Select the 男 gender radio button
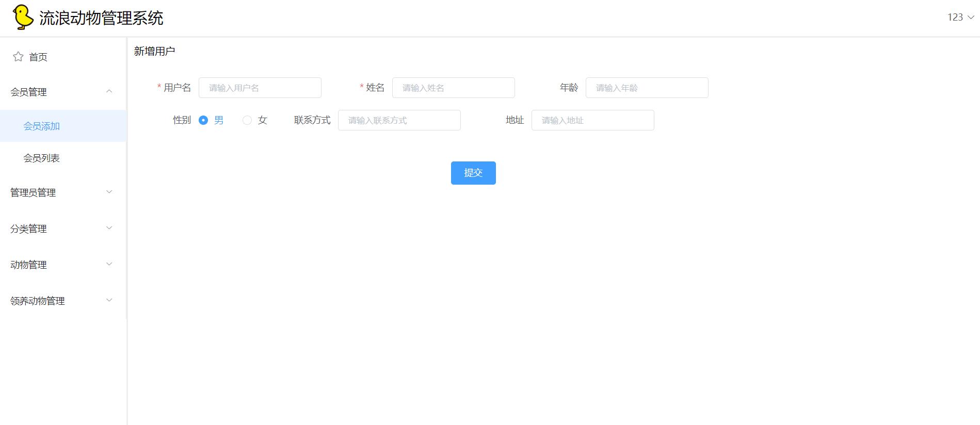Viewport: 980px width, 425px height. tap(203, 120)
